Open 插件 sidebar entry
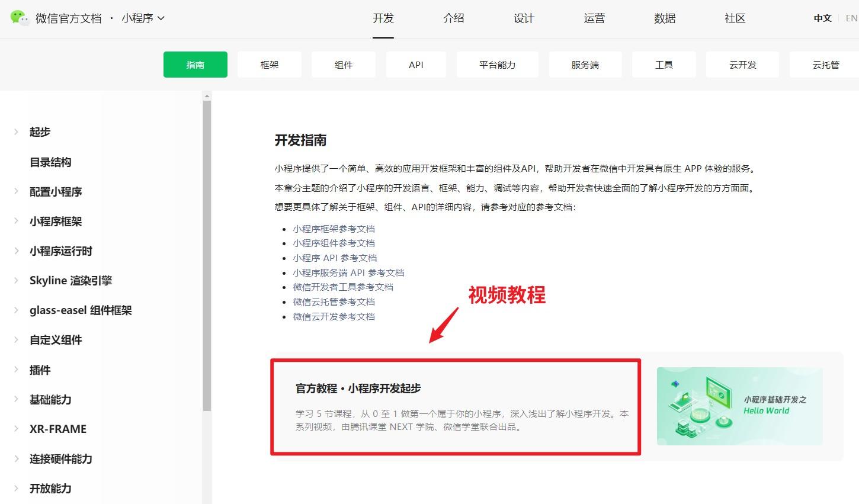Viewport: 859px width, 504px height. pos(40,370)
